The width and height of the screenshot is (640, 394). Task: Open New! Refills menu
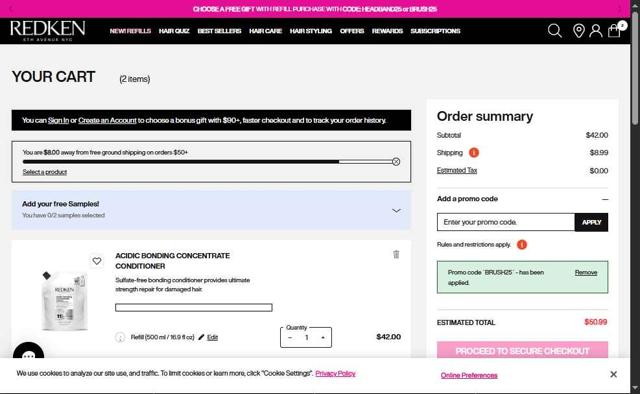tap(130, 31)
